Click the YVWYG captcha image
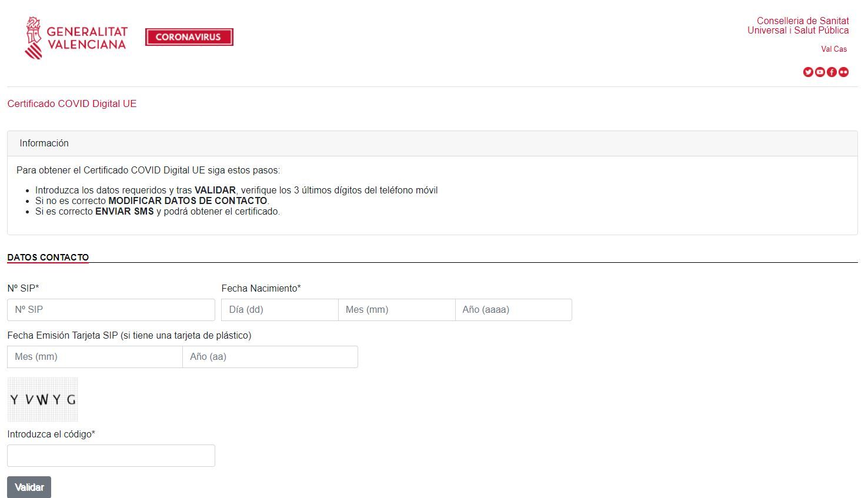This screenshot has width=868, height=498. tap(42, 400)
